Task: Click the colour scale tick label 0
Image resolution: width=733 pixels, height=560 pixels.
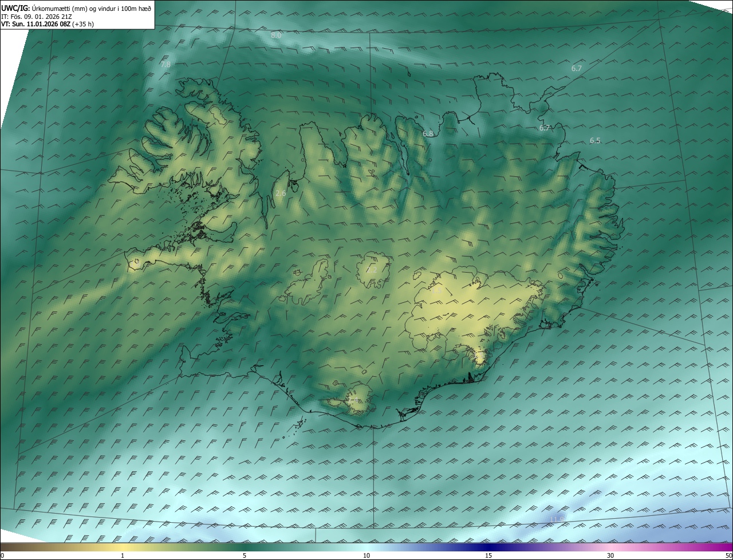Action: point(2,556)
